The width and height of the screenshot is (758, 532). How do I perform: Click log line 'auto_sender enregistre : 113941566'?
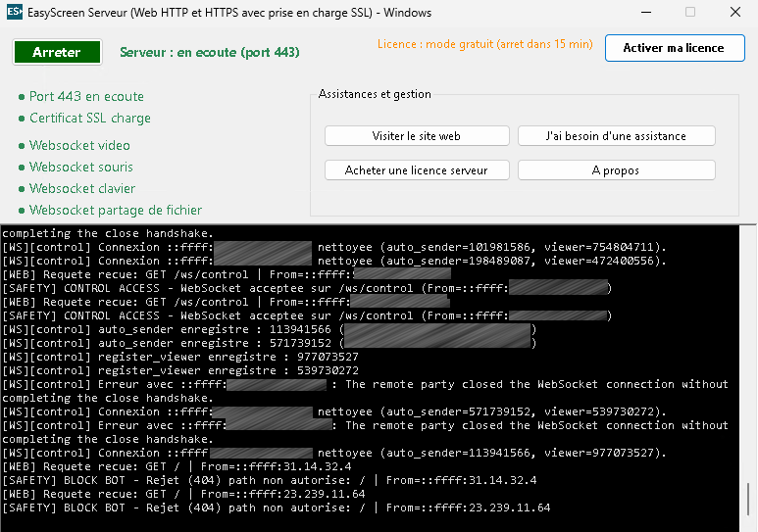(270, 329)
